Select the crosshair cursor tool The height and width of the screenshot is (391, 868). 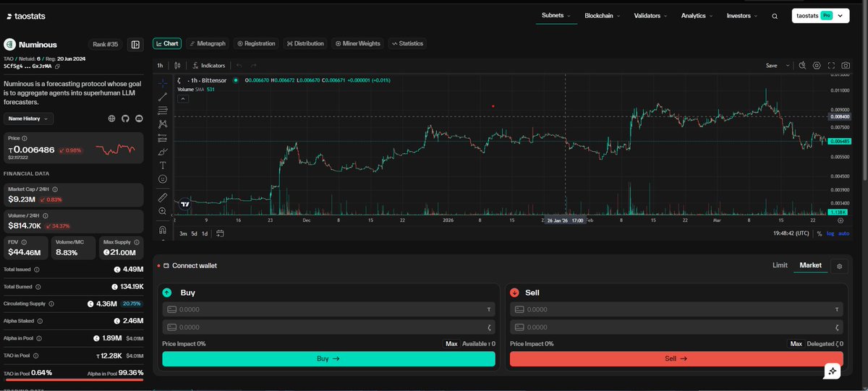click(x=163, y=83)
